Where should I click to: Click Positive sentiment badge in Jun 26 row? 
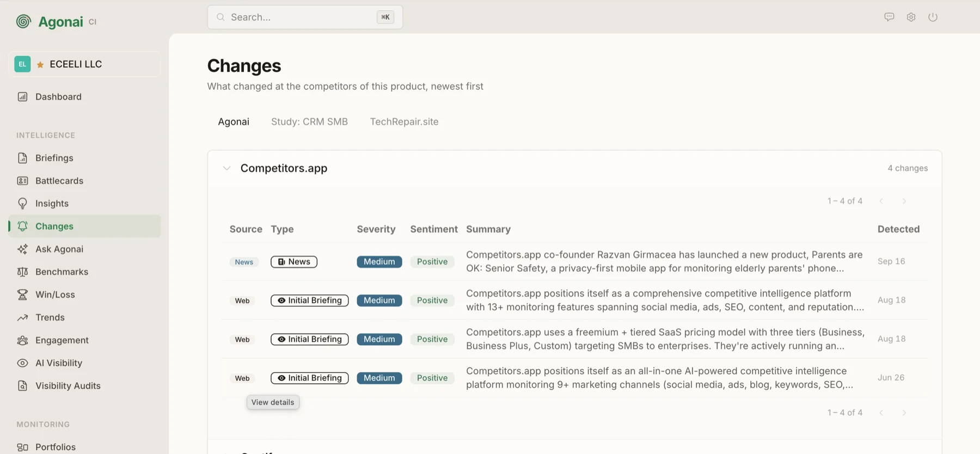[432, 378]
